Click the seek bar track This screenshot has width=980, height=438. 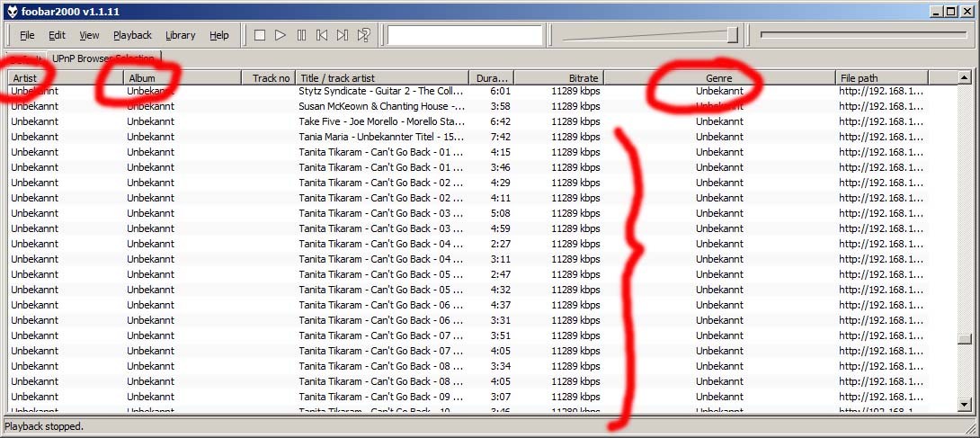[863, 35]
